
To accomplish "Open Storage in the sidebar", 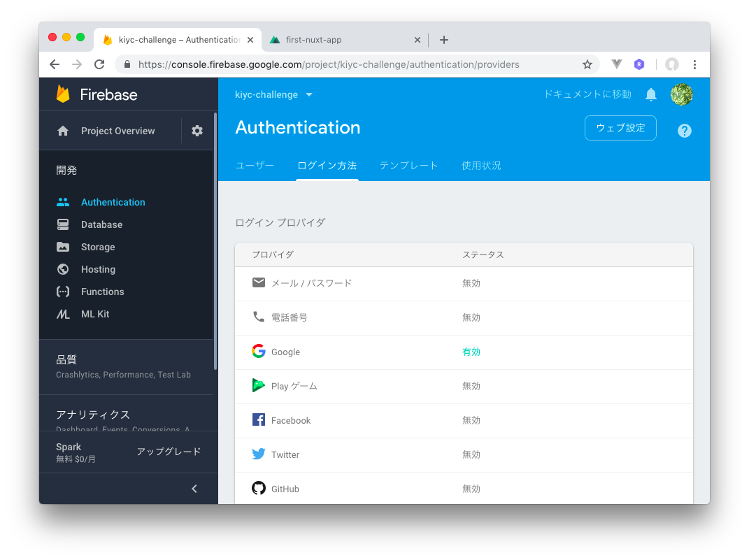I will [98, 247].
